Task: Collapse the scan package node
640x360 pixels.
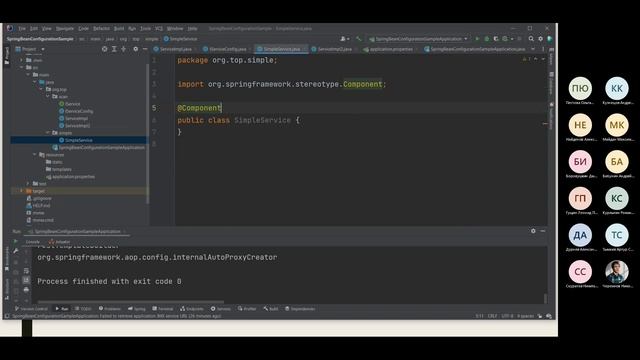Action: point(48,96)
